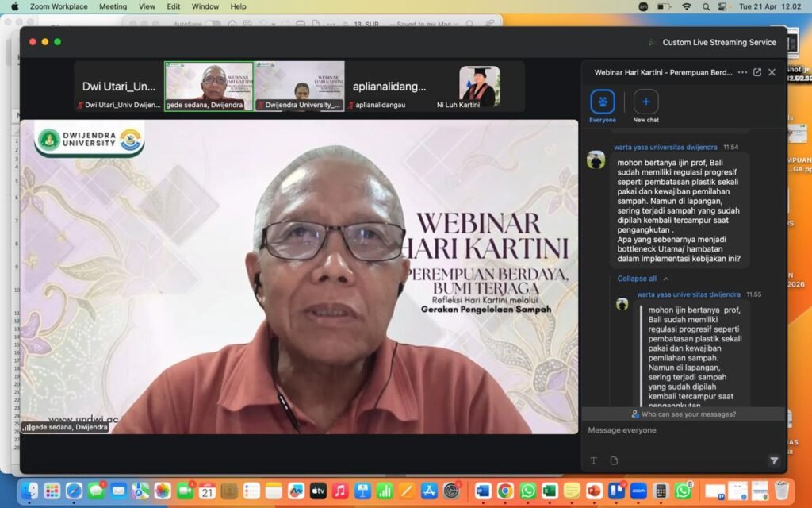
Task: Open the Meeting menu in menu bar
Action: (x=113, y=6)
